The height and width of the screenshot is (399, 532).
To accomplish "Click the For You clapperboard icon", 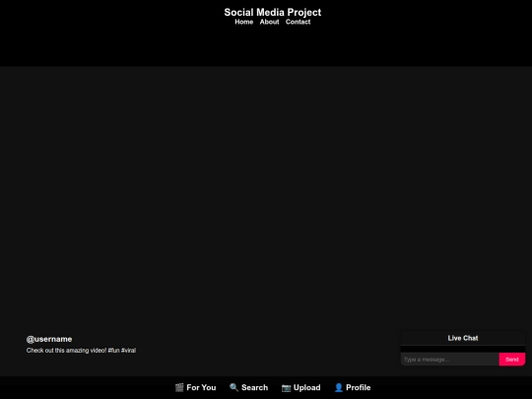I will pyautogui.click(x=179, y=387).
